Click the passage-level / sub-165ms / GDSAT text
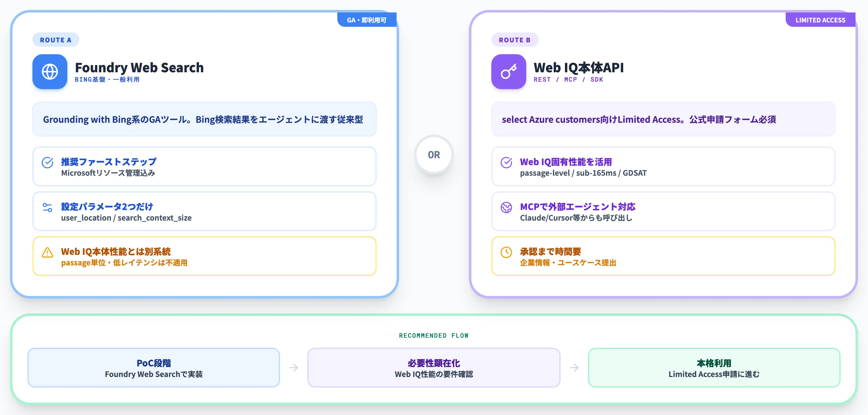The image size is (868, 415). (583, 173)
